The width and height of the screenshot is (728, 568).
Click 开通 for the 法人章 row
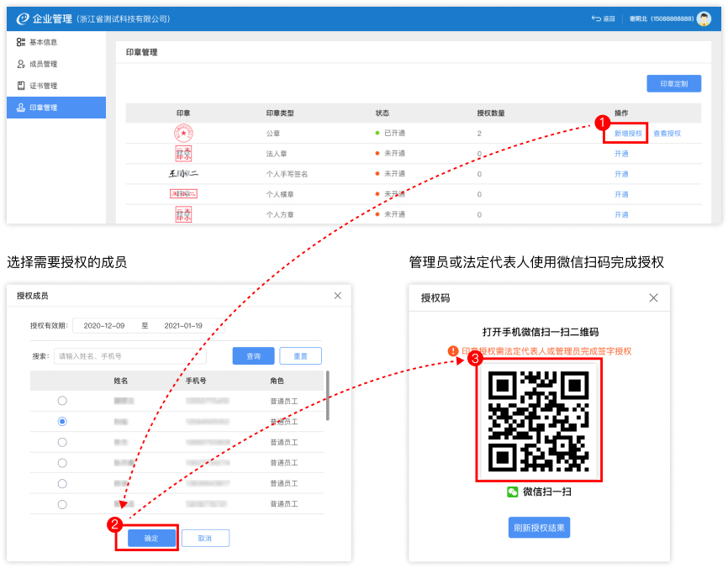pyautogui.click(x=621, y=154)
